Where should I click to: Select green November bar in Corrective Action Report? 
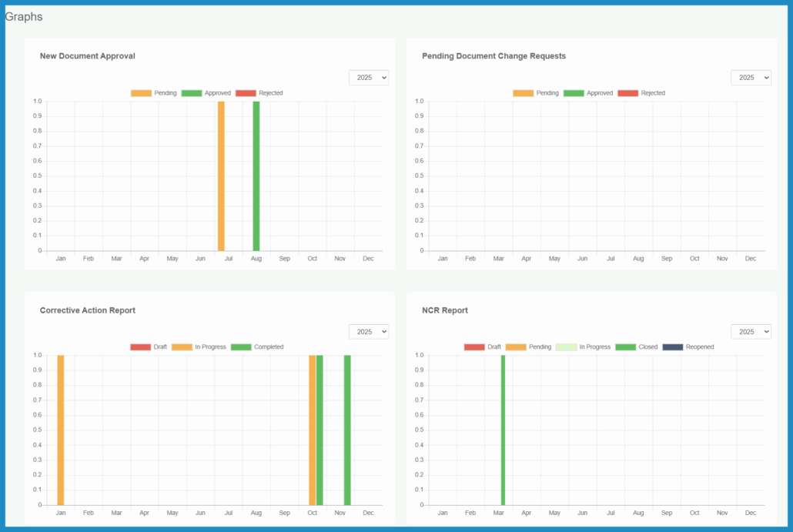pos(347,430)
